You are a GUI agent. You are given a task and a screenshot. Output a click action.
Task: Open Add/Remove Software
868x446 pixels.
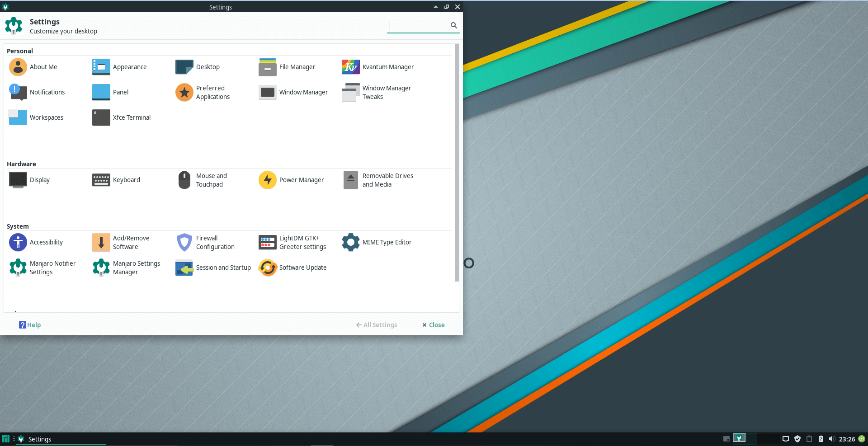(121, 242)
